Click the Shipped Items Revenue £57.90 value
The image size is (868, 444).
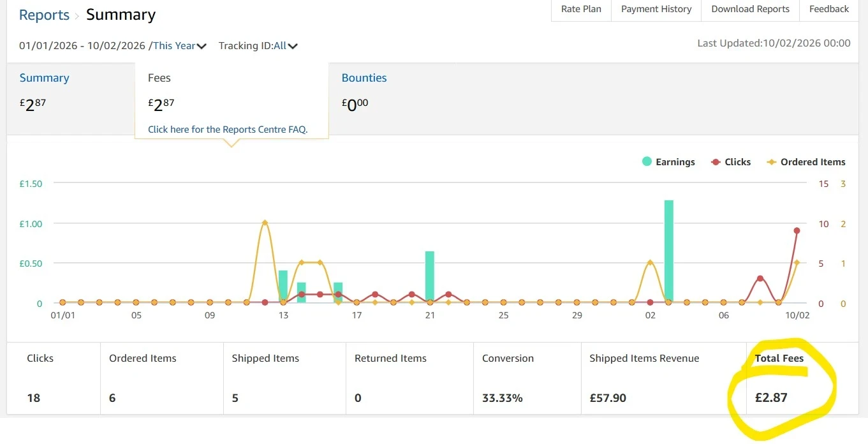pyautogui.click(x=608, y=398)
